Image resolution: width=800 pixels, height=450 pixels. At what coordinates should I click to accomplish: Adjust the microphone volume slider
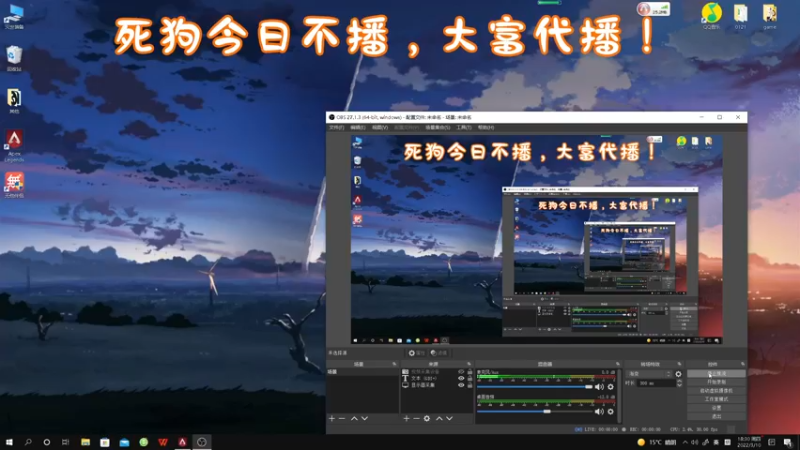pos(535,387)
